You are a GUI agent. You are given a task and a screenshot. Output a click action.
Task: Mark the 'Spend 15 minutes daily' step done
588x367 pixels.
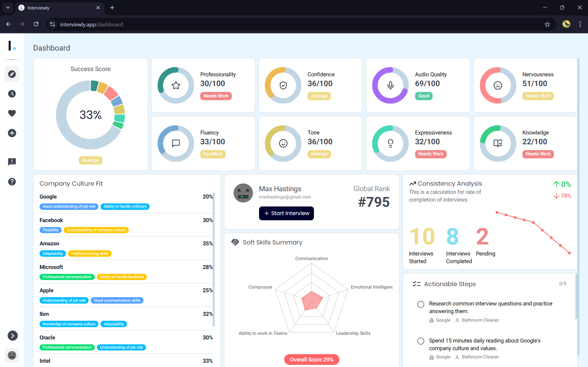(421, 341)
